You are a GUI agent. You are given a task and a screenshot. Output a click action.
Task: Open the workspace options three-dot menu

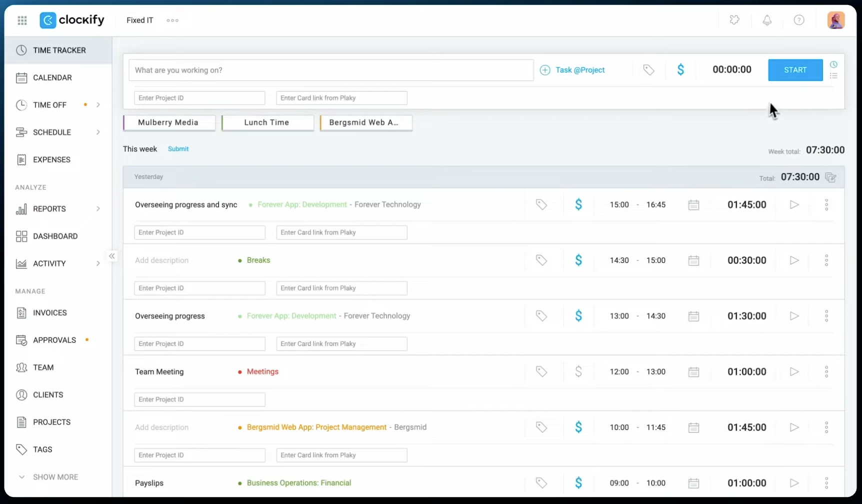[172, 20]
